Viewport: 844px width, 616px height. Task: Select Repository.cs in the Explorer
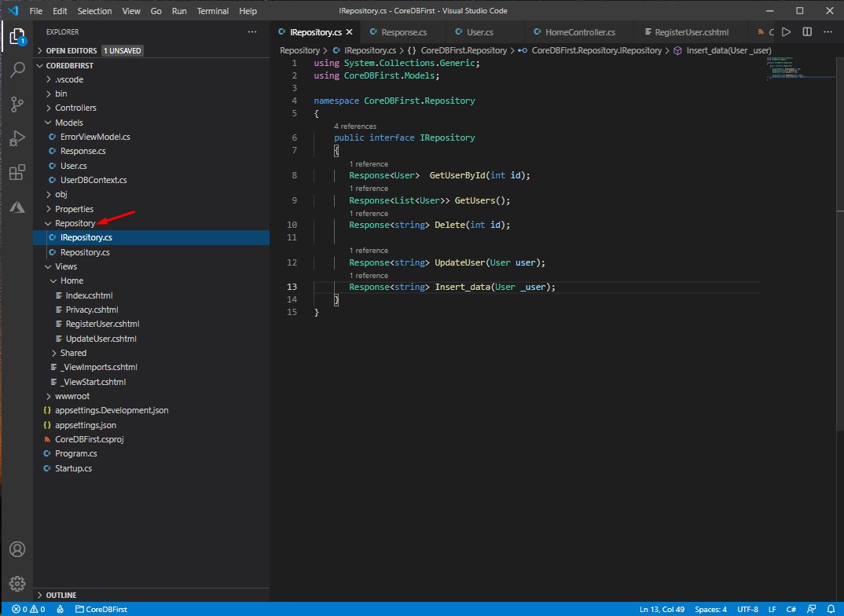pyautogui.click(x=86, y=251)
